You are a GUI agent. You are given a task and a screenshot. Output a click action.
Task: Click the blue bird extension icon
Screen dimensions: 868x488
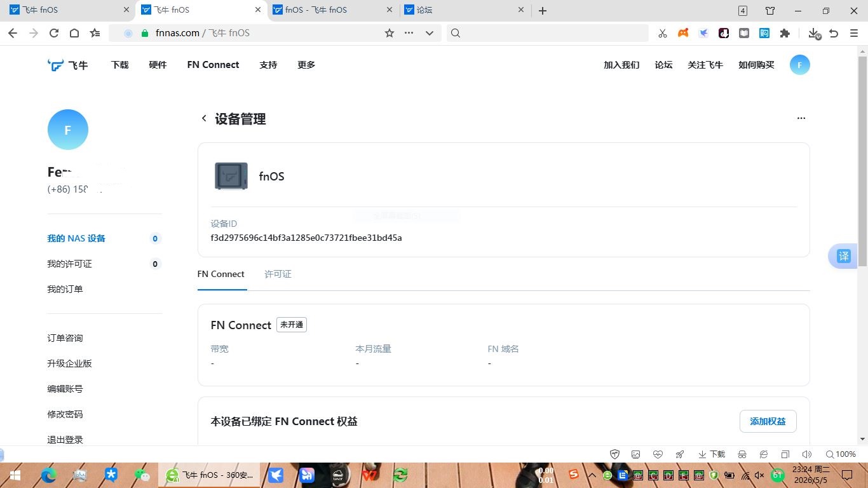click(x=703, y=33)
